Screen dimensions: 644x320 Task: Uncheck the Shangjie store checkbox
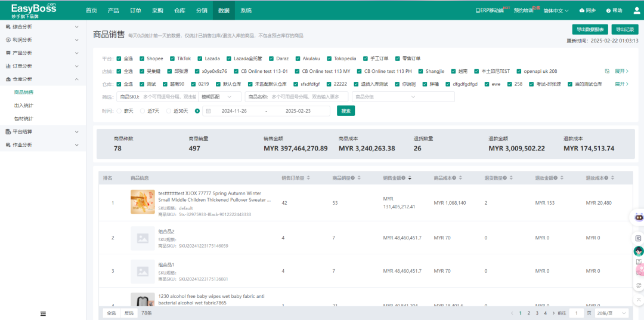pyautogui.click(x=420, y=71)
